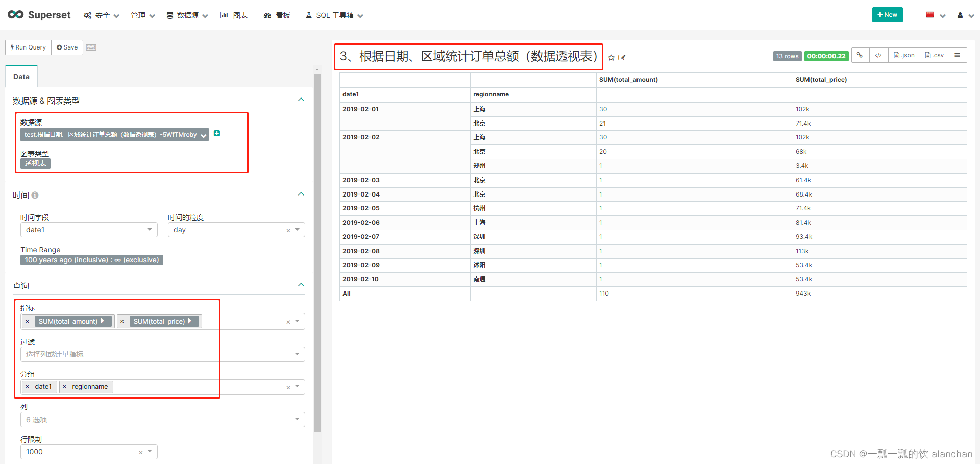Open the 安全 security menu
The width and height of the screenshot is (980, 464).
(x=102, y=15)
